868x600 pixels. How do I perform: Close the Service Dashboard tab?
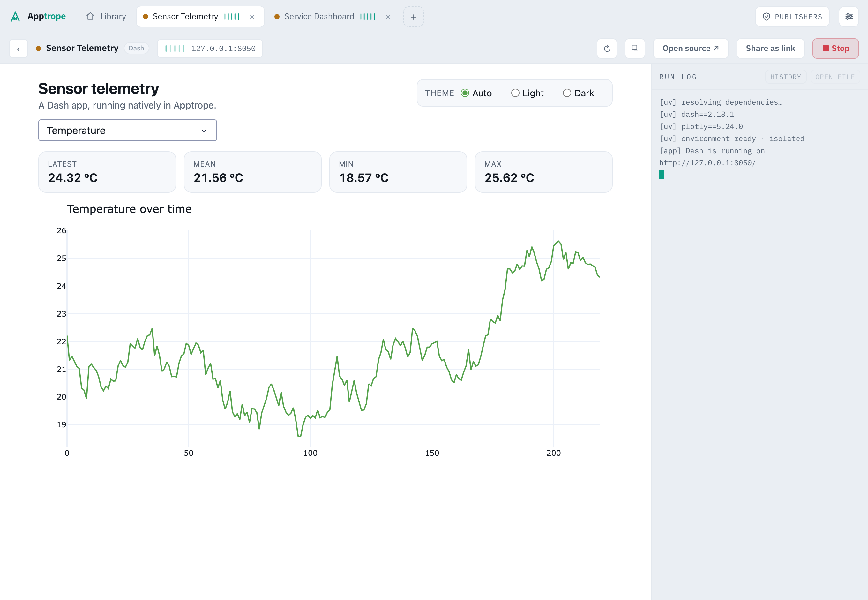(388, 17)
